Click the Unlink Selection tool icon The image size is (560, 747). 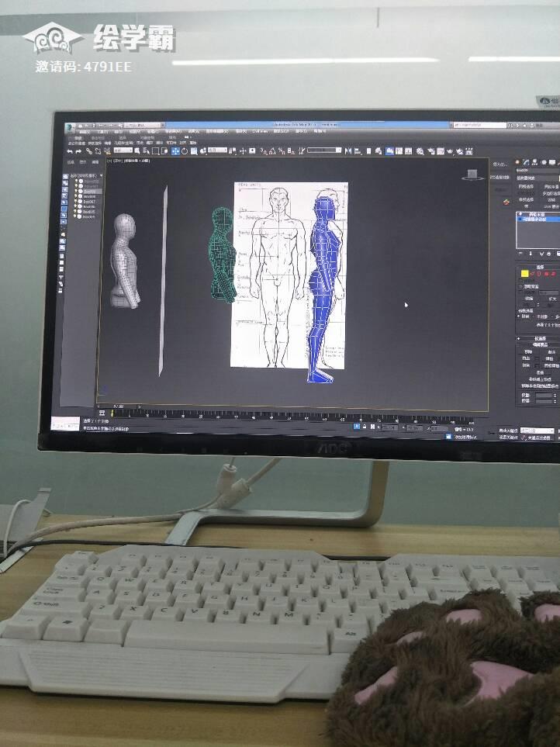coord(98,151)
